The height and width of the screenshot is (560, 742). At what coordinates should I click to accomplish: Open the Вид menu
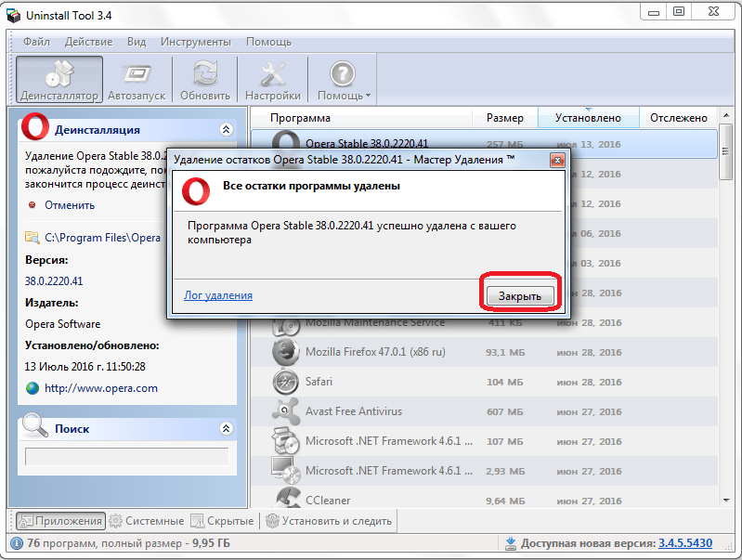(137, 42)
